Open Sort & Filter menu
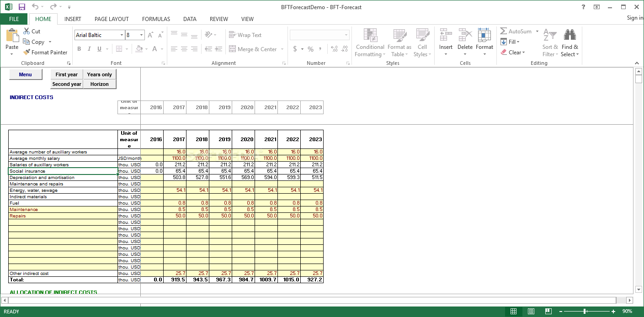The image size is (644, 317). (x=550, y=42)
